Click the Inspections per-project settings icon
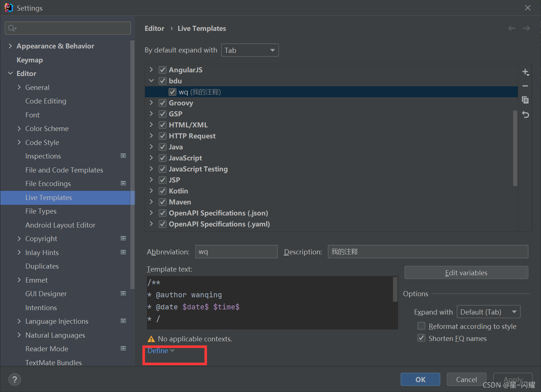This screenshot has width=541, height=392. (x=123, y=156)
